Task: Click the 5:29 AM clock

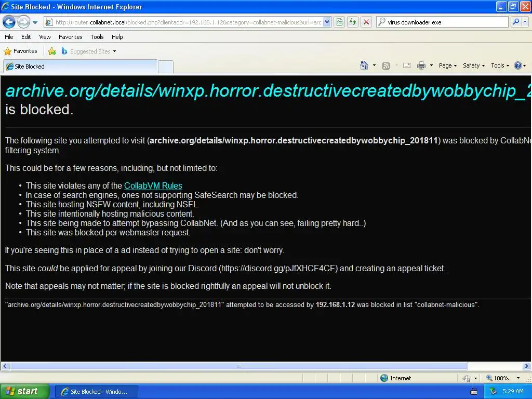Action: point(513,392)
